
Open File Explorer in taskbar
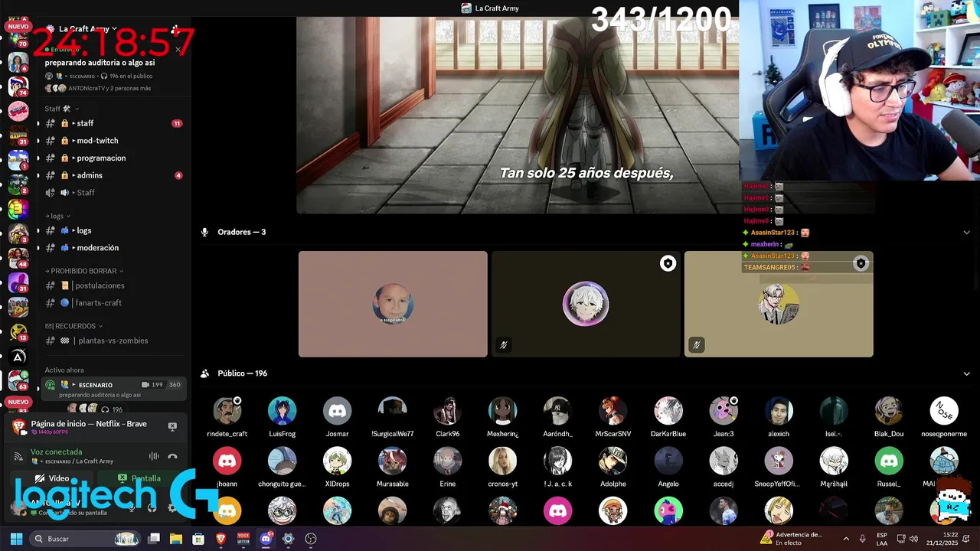(x=176, y=539)
